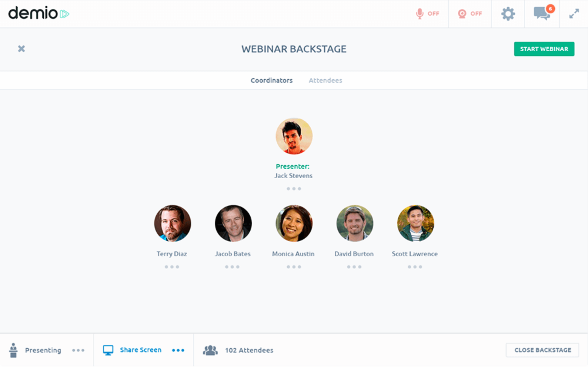The image size is (588, 367).
Task: Click the Jack Stevens name
Action: tap(293, 176)
